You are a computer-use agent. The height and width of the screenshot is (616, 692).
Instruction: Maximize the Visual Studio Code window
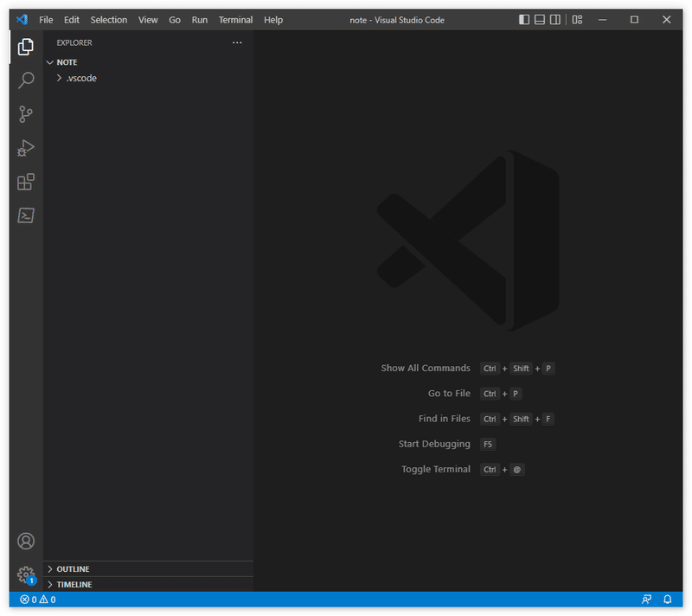[x=634, y=20]
